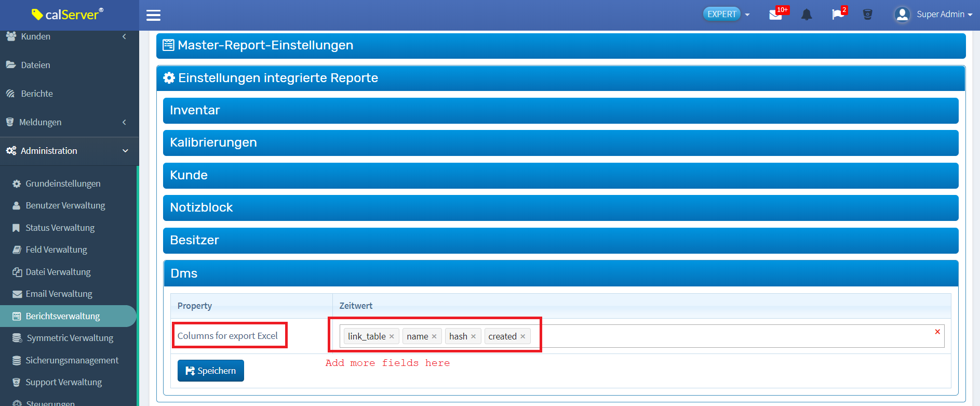Open Email Verwaltung
Viewport: 980px width, 406px height.
pos(59,294)
